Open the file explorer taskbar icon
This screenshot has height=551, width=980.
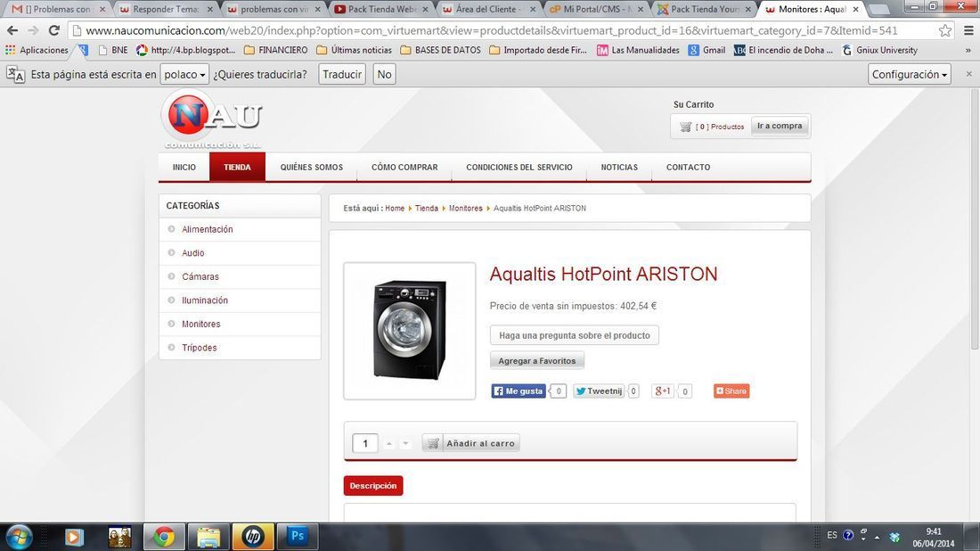tap(208, 537)
